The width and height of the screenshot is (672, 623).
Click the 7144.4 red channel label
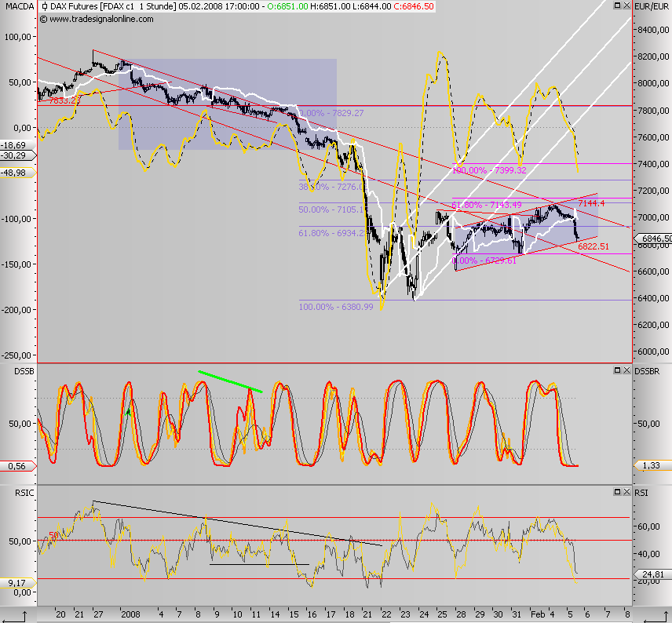point(591,203)
